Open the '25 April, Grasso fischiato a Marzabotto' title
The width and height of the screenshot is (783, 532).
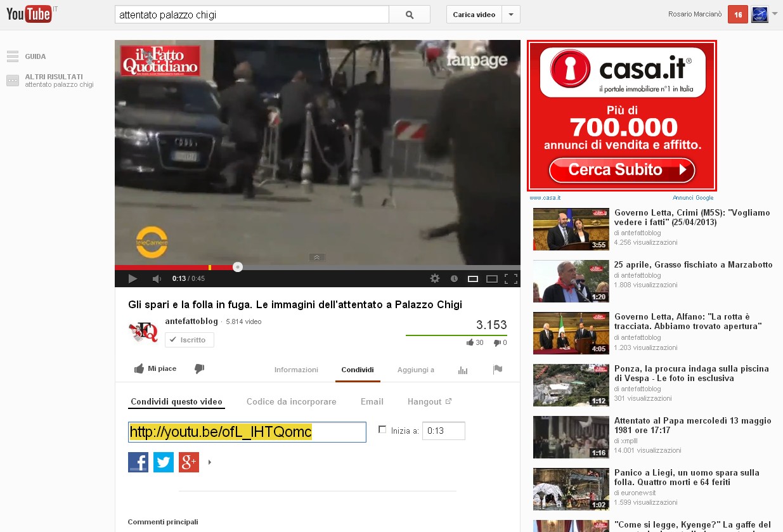[x=694, y=264]
